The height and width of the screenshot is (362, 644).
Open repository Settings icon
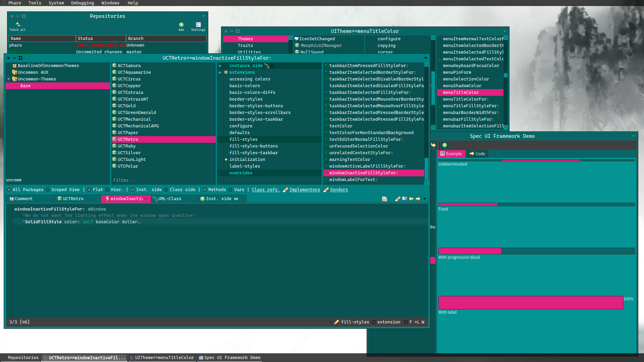[198, 25]
